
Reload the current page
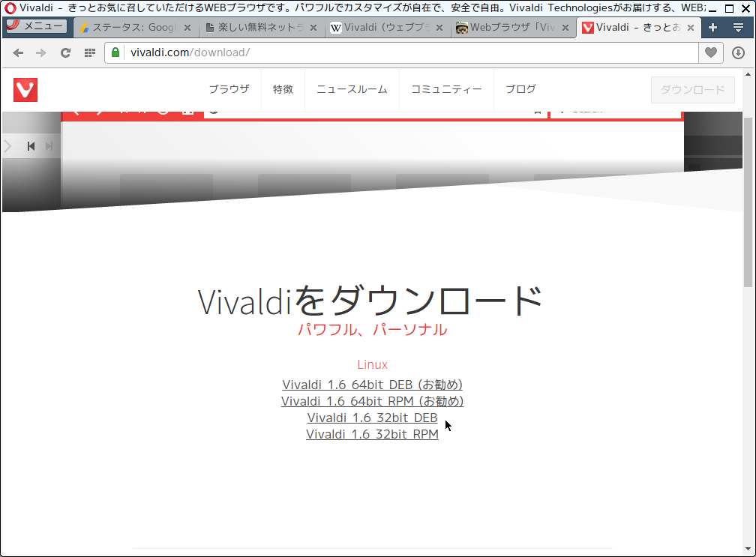click(x=65, y=53)
